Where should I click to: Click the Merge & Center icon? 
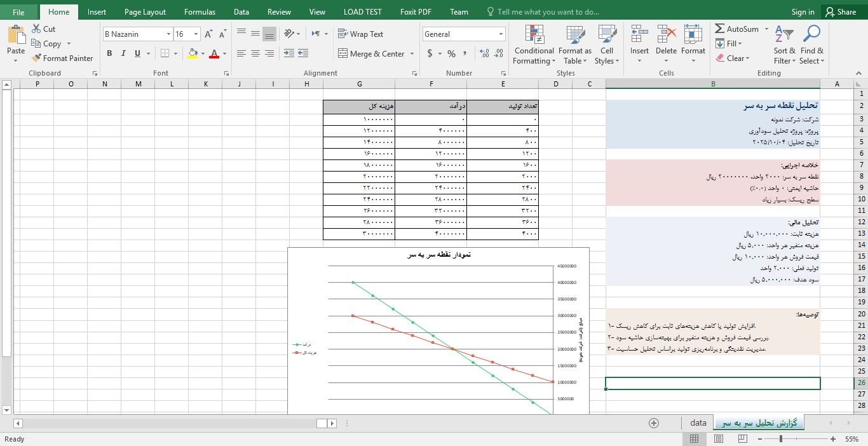(342, 54)
